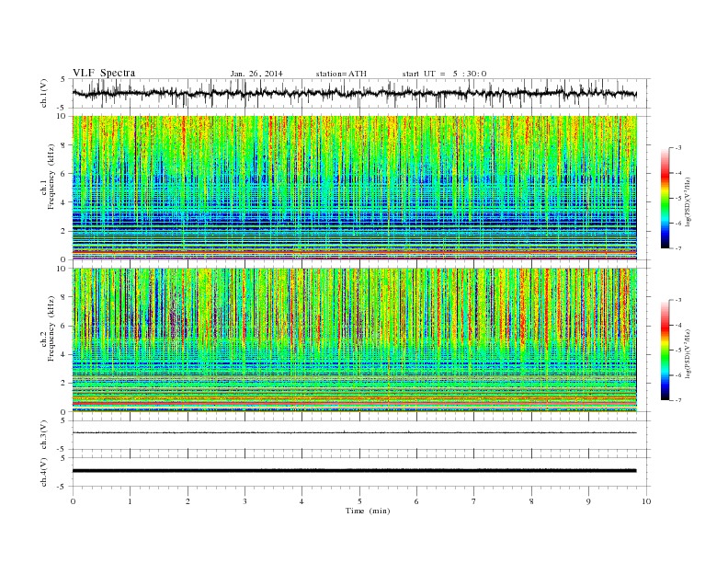728x563 pixels.
Task: Click the "6" kHz tick on the ch.2 spectrogram
Action: coord(63,326)
